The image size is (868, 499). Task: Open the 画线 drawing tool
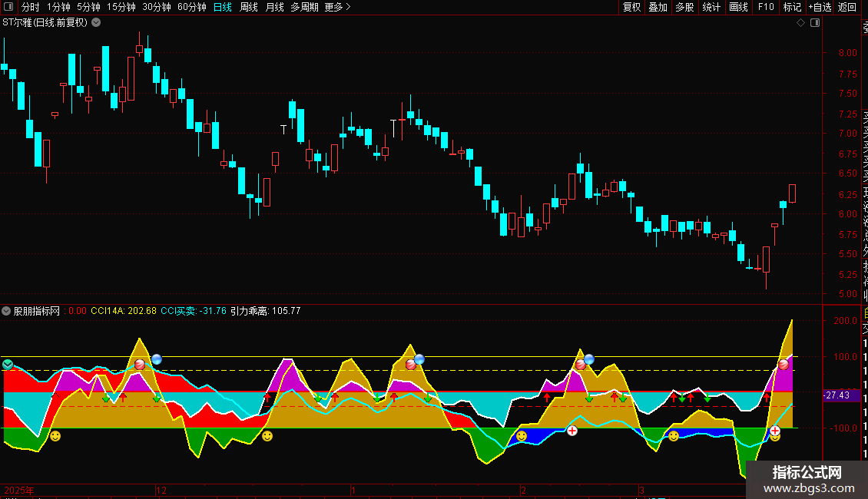click(x=738, y=7)
